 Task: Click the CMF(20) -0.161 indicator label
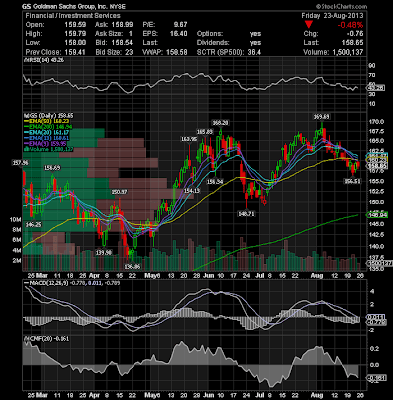point(47,339)
